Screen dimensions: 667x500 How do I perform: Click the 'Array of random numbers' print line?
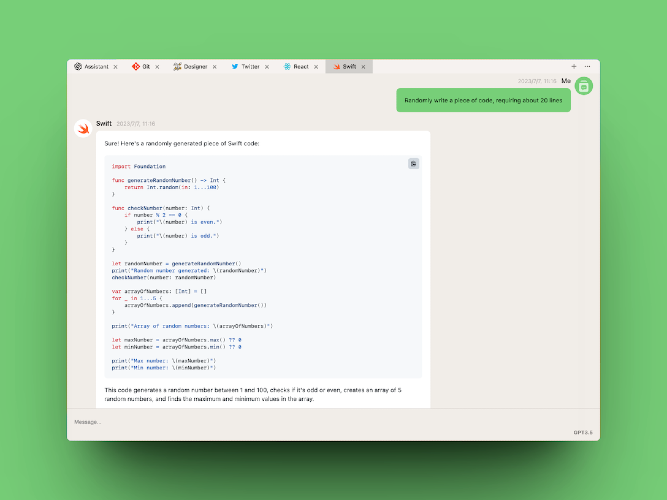[192, 326]
